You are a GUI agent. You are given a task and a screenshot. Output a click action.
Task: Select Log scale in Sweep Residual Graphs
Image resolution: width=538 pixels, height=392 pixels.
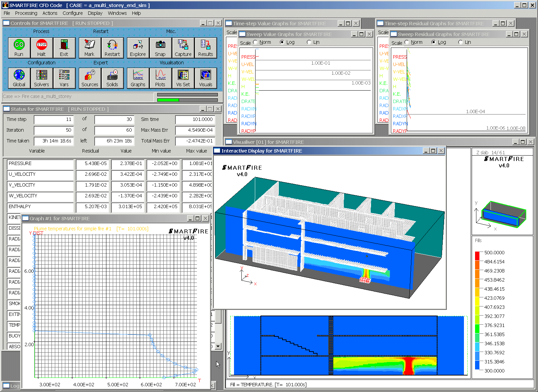(x=434, y=42)
